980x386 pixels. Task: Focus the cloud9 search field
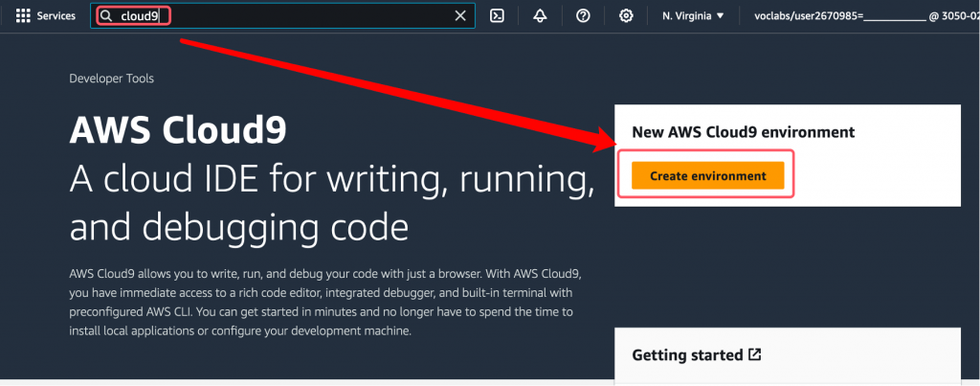click(x=282, y=16)
